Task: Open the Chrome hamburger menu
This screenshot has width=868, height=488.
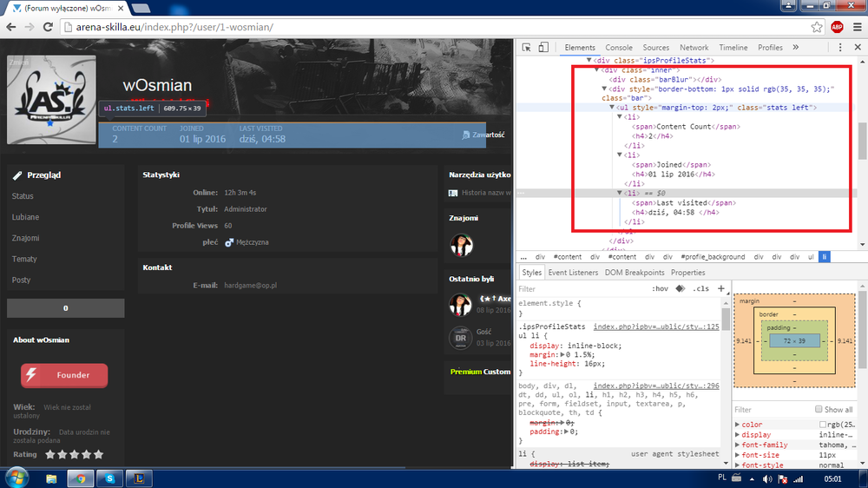Action: click(856, 27)
